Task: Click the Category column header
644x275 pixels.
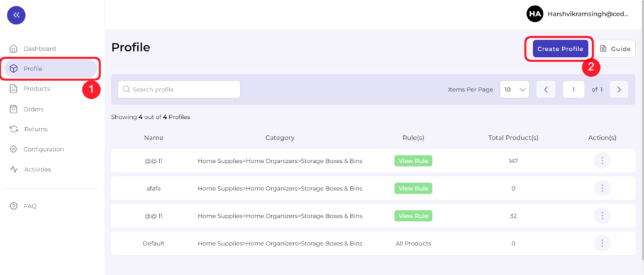Action: [x=280, y=138]
